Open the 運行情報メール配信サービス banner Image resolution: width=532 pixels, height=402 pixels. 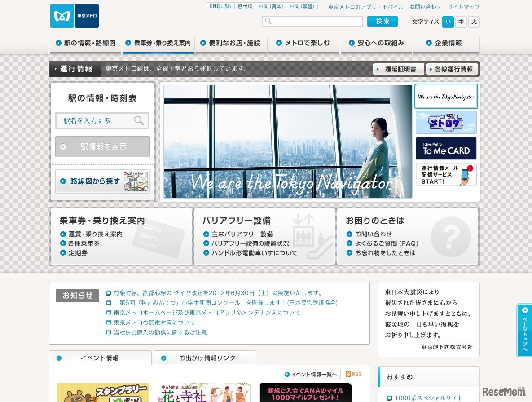[446, 175]
